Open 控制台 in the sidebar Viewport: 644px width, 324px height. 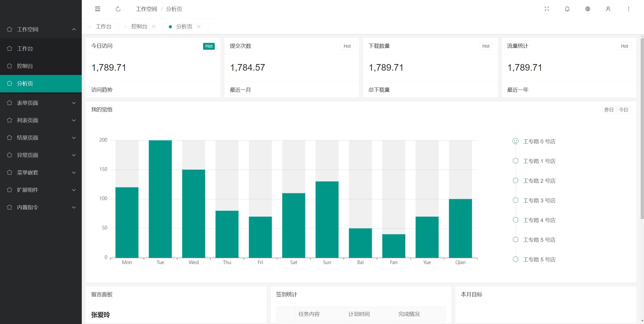pyautogui.click(x=25, y=66)
